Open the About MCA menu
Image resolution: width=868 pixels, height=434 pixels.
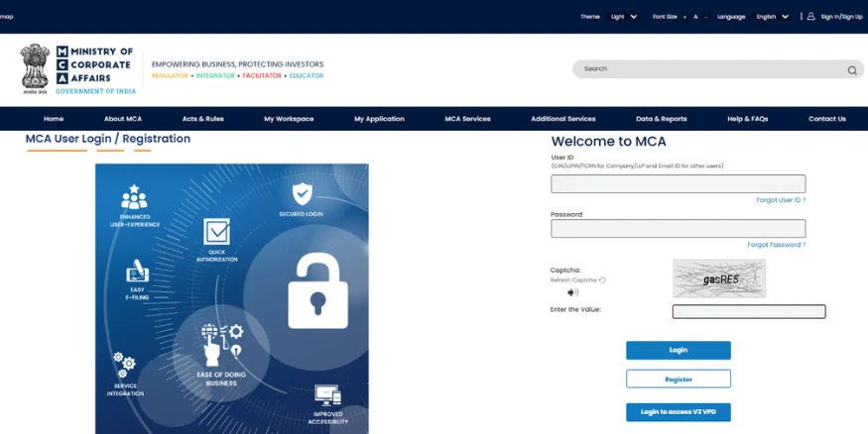pyautogui.click(x=123, y=119)
